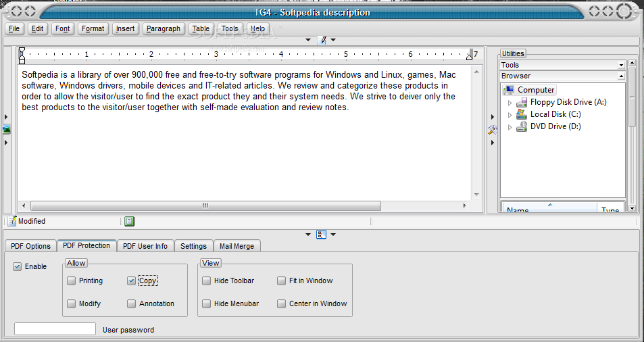Viewport: 644px width, 342px height.
Task: Click the tools icon beside the Utilities panel
Action: click(493, 130)
